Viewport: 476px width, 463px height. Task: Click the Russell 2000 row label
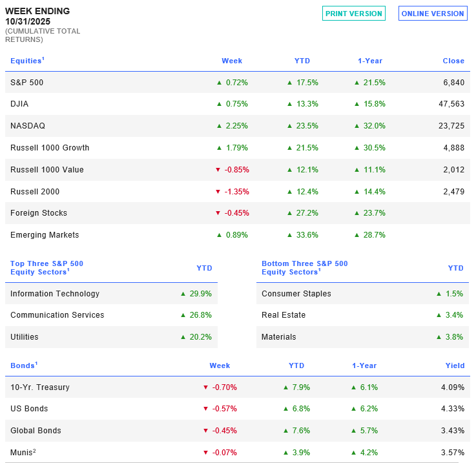pos(35,192)
